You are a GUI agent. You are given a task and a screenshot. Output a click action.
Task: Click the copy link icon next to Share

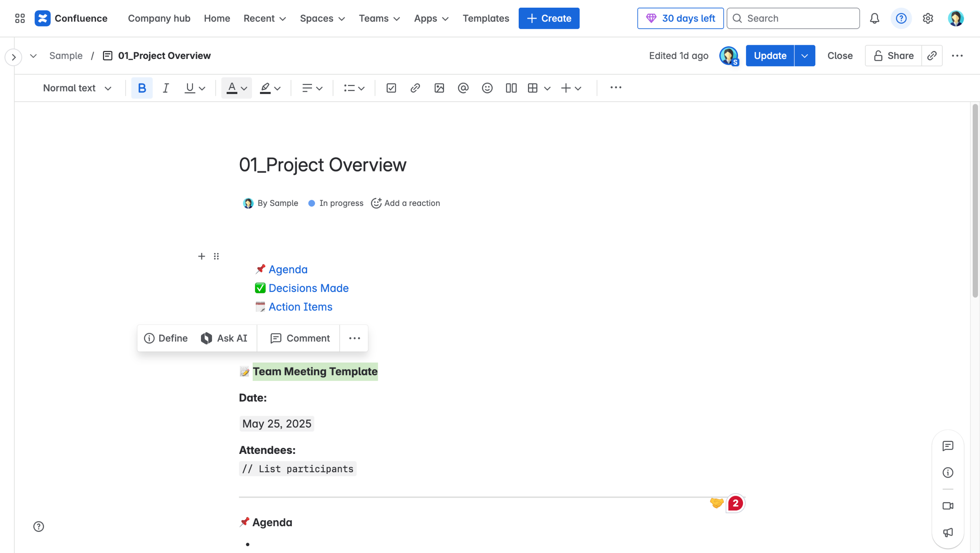(932, 56)
